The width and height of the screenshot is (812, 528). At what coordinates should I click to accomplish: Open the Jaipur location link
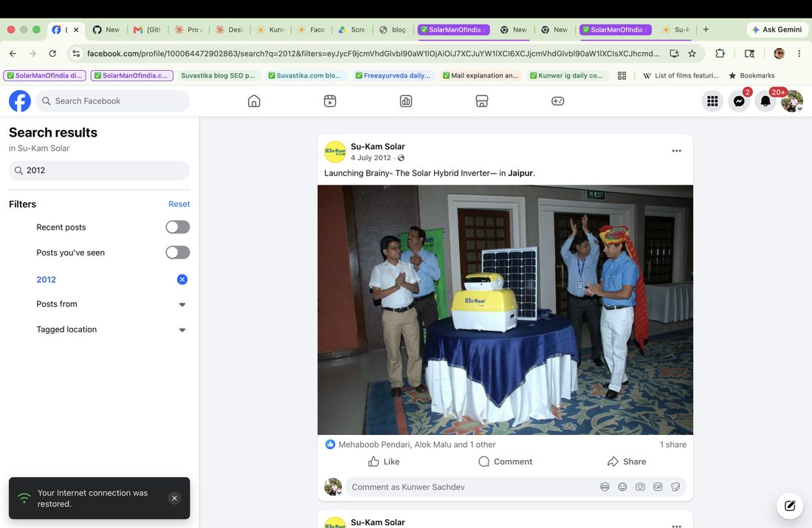[x=520, y=173]
